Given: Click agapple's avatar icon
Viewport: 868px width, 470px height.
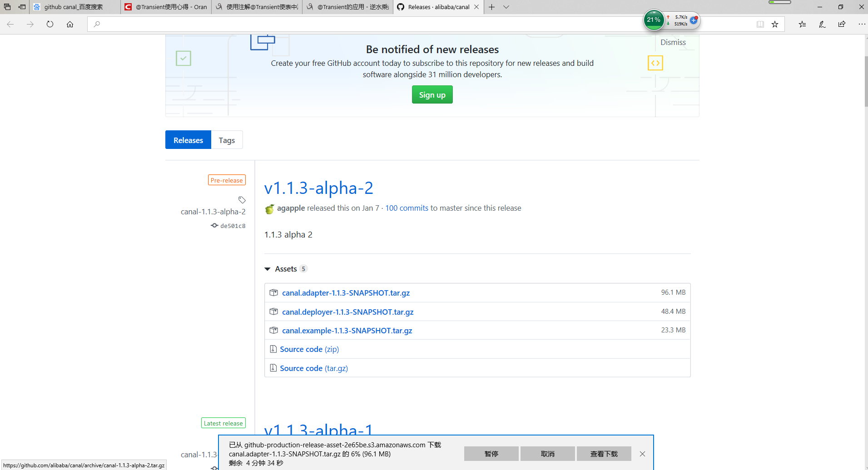Looking at the screenshot, I should coord(269,208).
